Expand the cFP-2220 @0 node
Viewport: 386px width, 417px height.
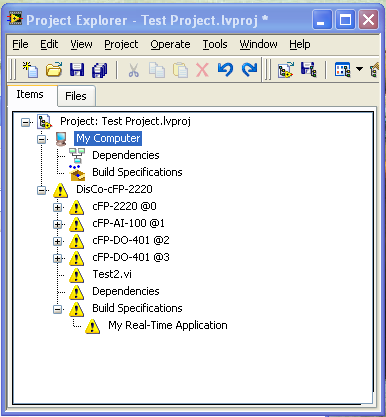(x=57, y=207)
